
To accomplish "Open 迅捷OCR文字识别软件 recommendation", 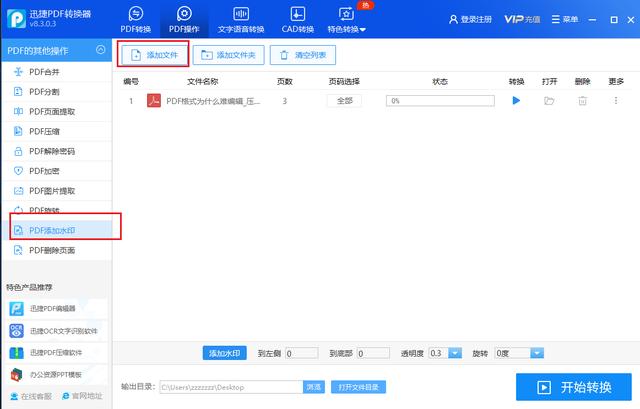I will (x=55, y=331).
